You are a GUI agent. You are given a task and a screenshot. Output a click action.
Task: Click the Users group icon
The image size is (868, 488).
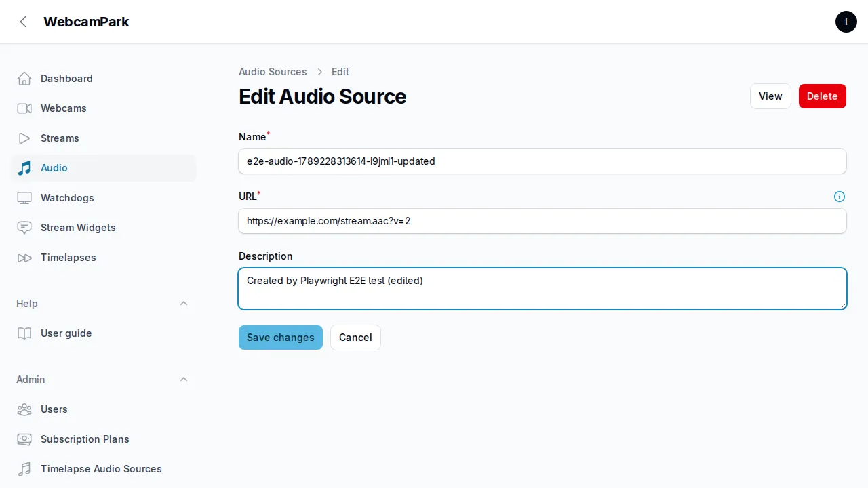click(x=24, y=409)
